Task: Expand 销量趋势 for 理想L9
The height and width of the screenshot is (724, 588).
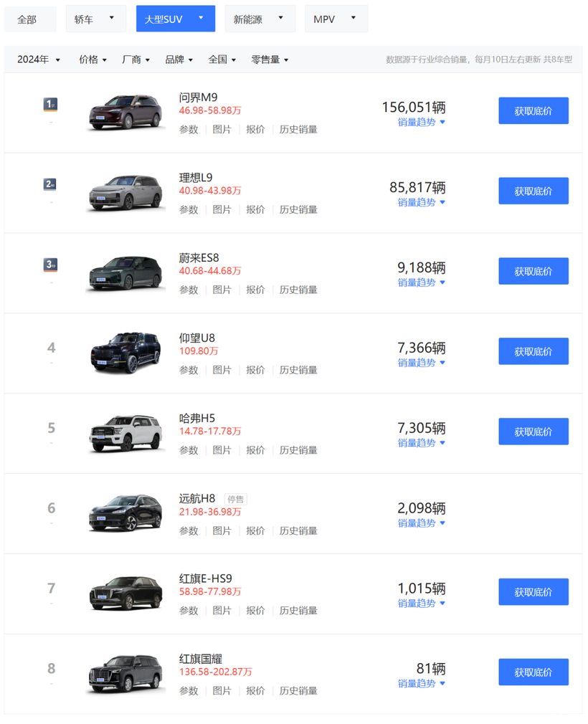Action: [422, 202]
